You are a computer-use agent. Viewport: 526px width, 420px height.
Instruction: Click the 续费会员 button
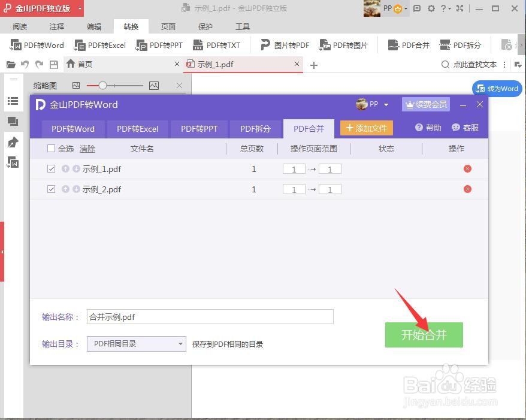point(426,104)
